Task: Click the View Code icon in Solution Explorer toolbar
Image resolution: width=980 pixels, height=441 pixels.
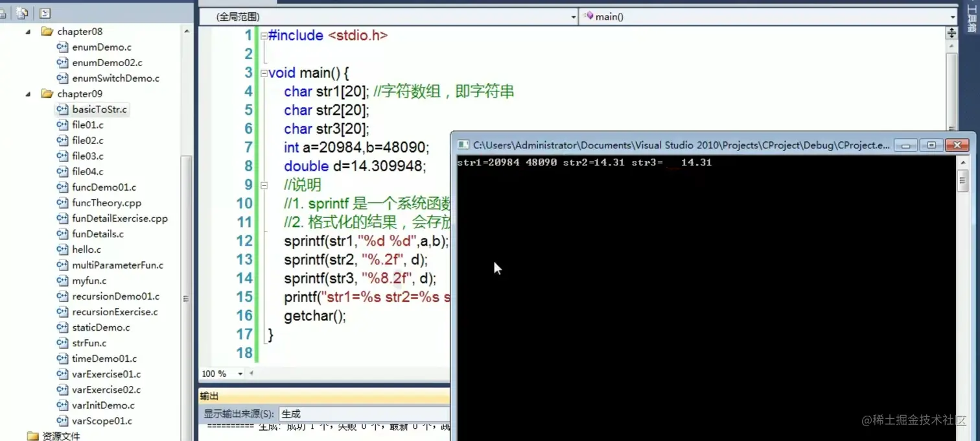Action: 45,13
